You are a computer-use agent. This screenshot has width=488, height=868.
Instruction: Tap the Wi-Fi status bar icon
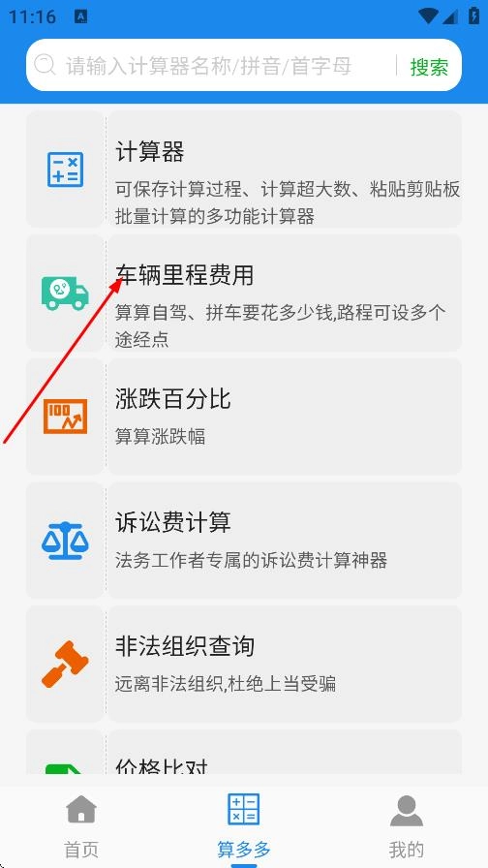point(429,15)
